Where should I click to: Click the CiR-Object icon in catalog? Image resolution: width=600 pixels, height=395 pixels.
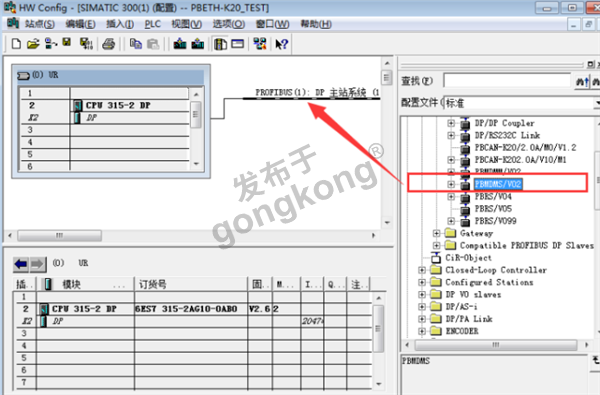click(x=436, y=258)
